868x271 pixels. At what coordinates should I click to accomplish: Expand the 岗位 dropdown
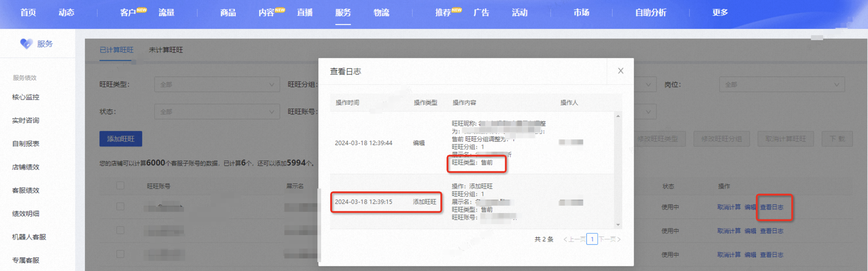pyautogui.click(x=782, y=84)
